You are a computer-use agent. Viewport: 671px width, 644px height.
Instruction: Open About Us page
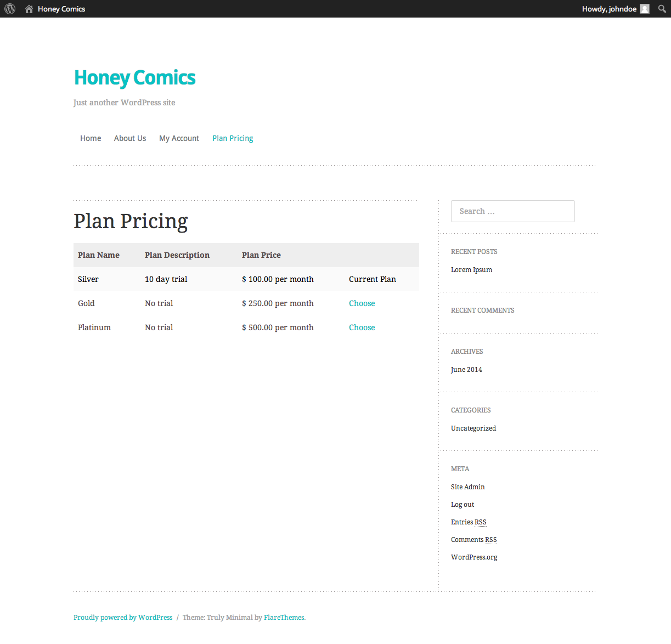[130, 138]
